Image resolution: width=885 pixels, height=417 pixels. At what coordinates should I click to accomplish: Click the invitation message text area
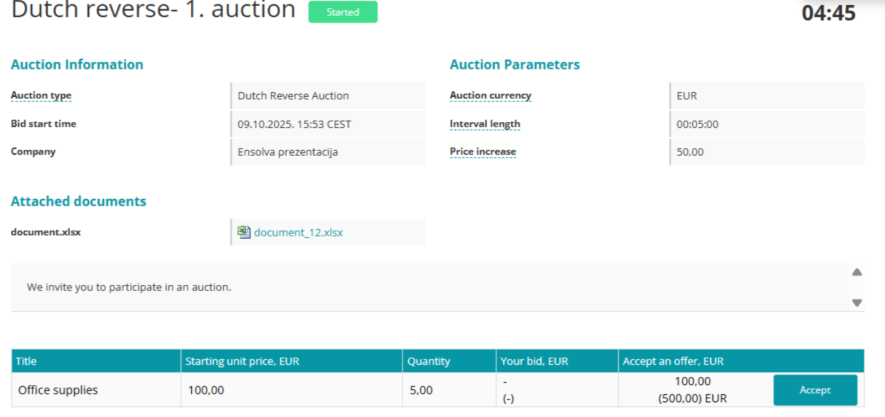(430, 287)
